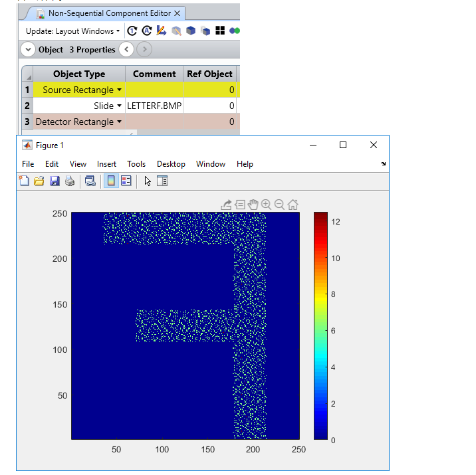Click the Restore View home icon
Screen dimensions: 476x475
(x=293, y=205)
